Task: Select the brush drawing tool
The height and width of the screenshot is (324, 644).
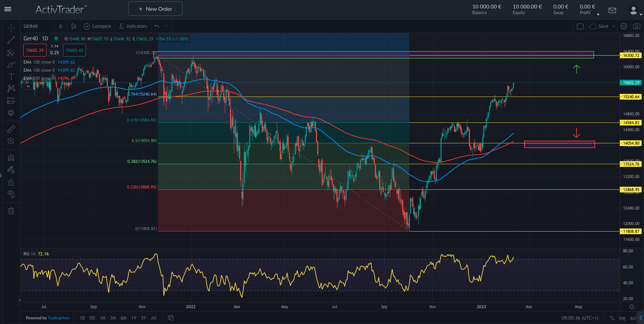Action: click(11, 64)
